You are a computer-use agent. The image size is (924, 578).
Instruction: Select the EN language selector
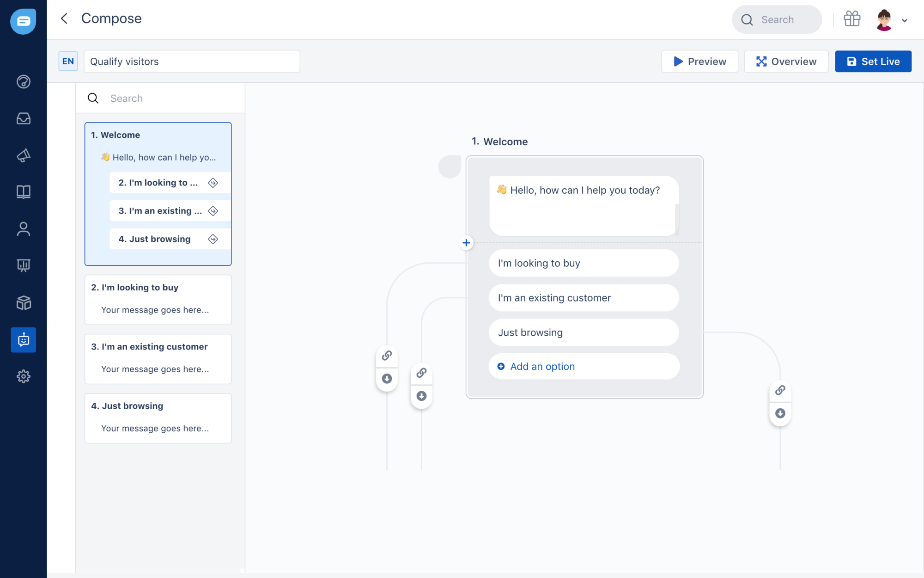68,61
